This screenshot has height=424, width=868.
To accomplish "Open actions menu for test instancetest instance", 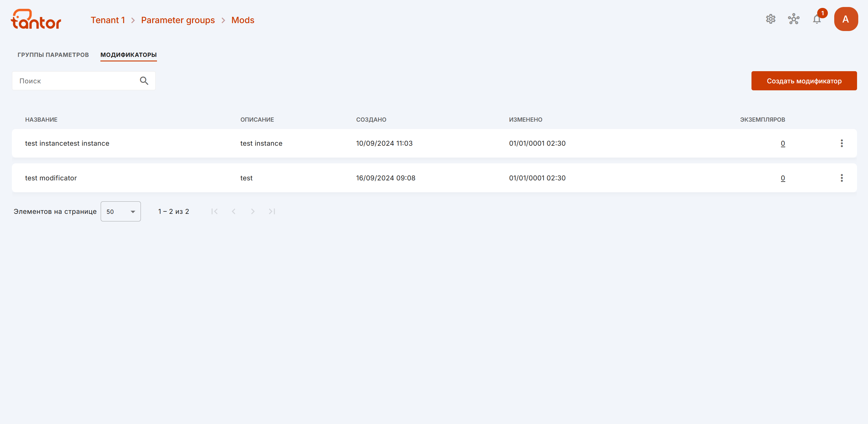I will (842, 144).
